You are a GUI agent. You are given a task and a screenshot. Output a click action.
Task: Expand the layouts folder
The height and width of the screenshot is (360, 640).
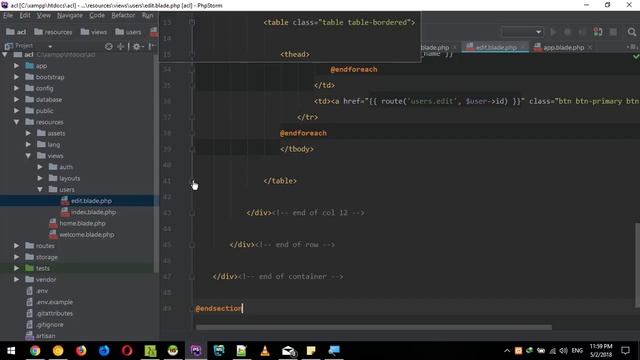40,178
